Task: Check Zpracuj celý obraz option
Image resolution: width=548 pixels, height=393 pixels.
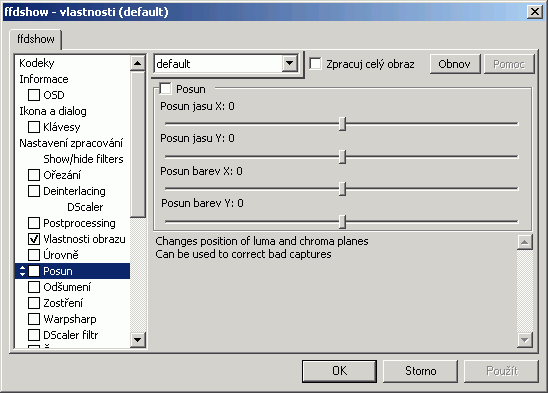Action: (316, 64)
